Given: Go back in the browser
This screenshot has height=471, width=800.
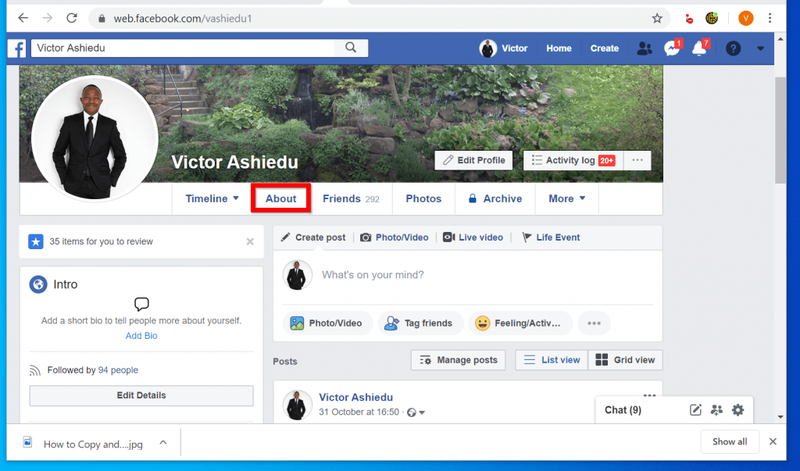Looking at the screenshot, I should pos(23,18).
